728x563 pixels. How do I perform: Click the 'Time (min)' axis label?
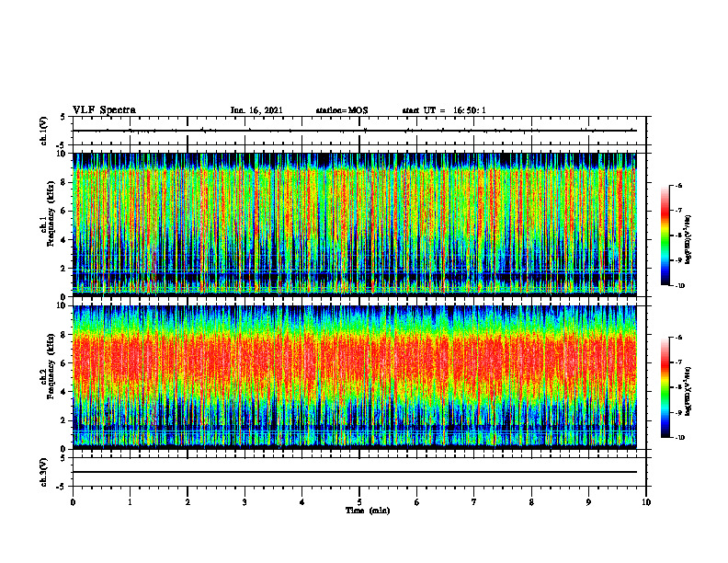coord(368,511)
